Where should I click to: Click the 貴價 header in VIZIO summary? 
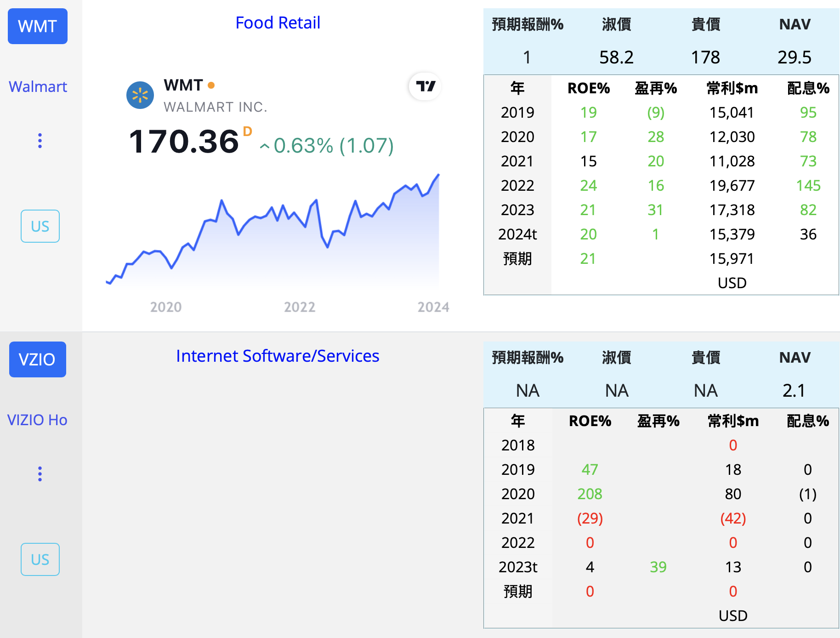(x=706, y=357)
